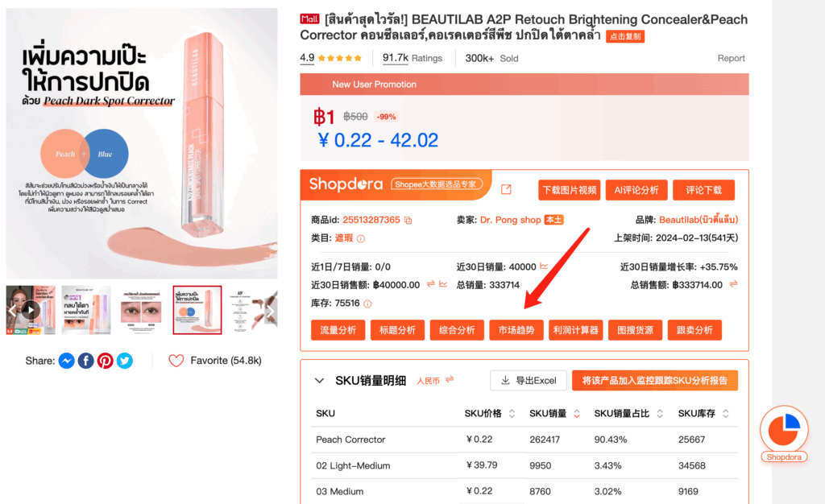Collapse the SKU销量明细 section
825x504 pixels.
[x=319, y=381]
